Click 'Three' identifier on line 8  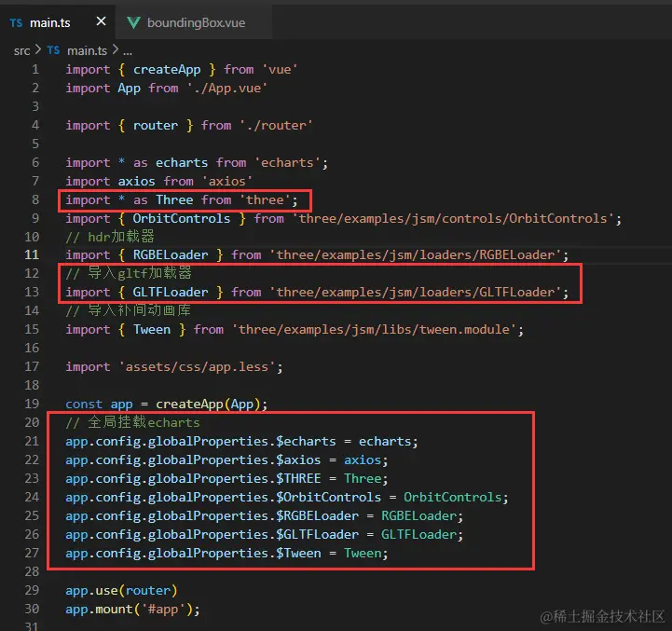(x=174, y=200)
